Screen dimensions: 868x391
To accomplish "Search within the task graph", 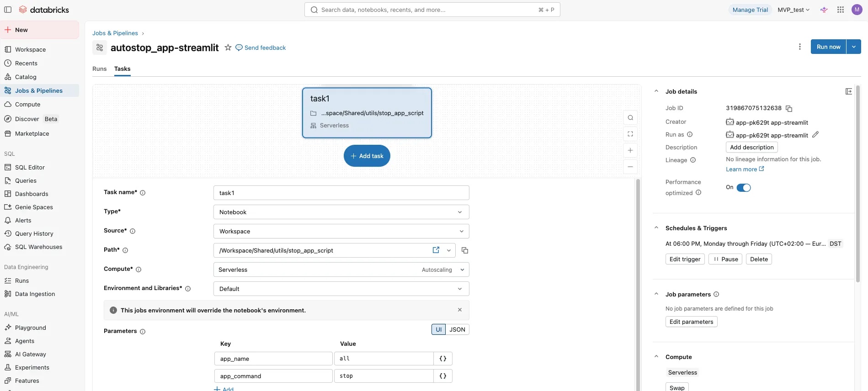I will 630,118.
